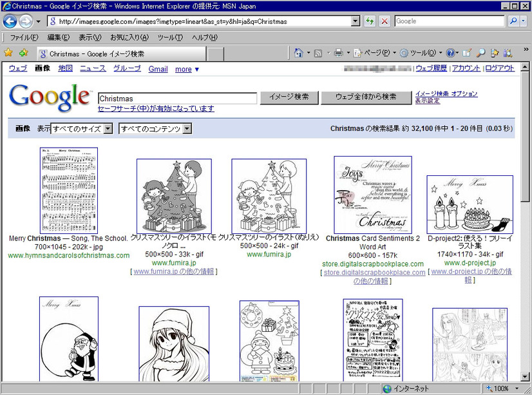Click the ウェブ全体から検索 button
This screenshot has height=395, width=532.
pyautogui.click(x=366, y=97)
